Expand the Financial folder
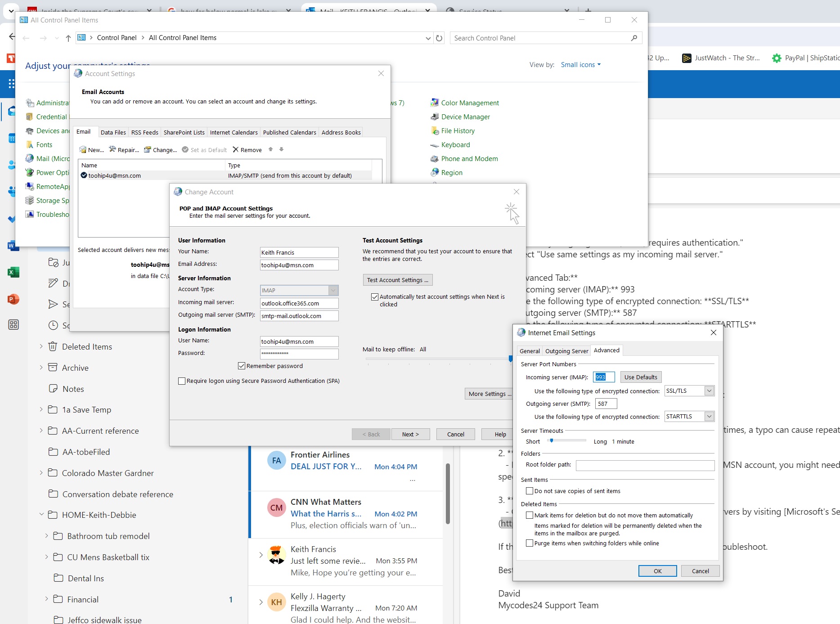Image resolution: width=840 pixels, height=624 pixels. pyautogui.click(x=46, y=599)
